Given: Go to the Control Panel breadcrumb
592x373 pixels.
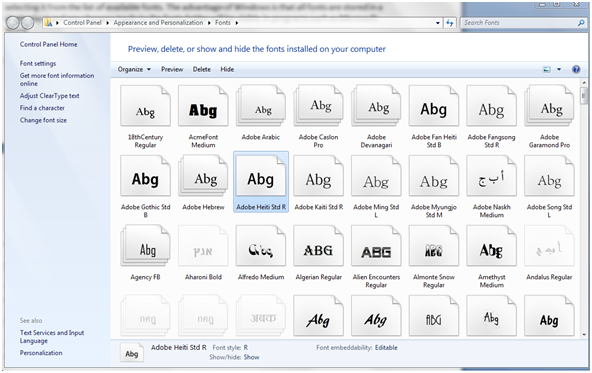Looking at the screenshot, I should [x=82, y=23].
